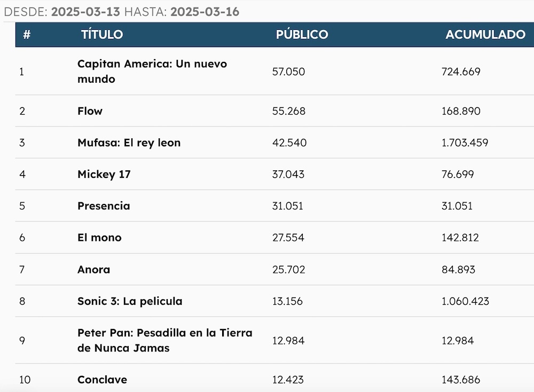Click the TÍTULO column header

tap(102, 35)
